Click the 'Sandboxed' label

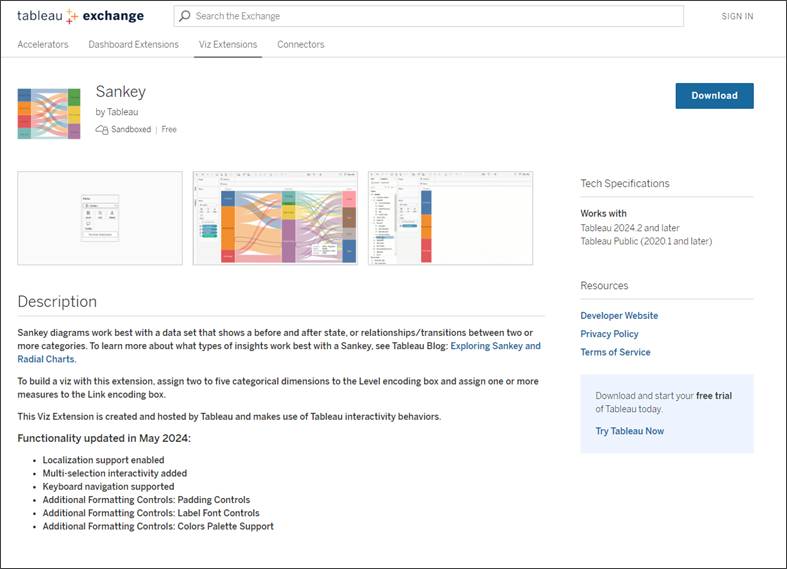pos(131,129)
